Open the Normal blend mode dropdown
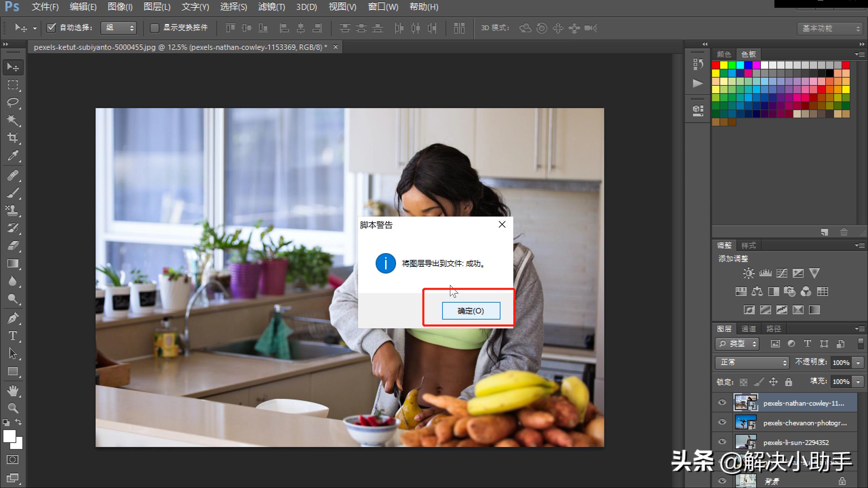Viewport: 868px width, 488px height. [752, 362]
